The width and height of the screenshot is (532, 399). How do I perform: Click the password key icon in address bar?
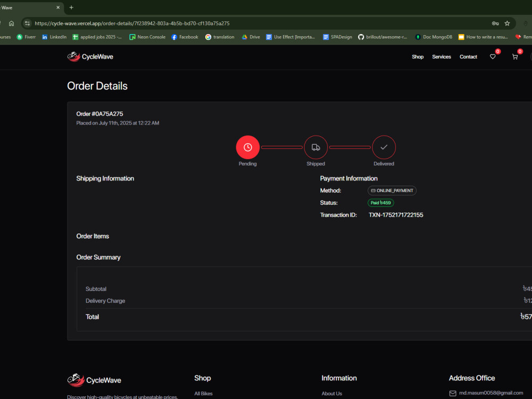[495, 23]
